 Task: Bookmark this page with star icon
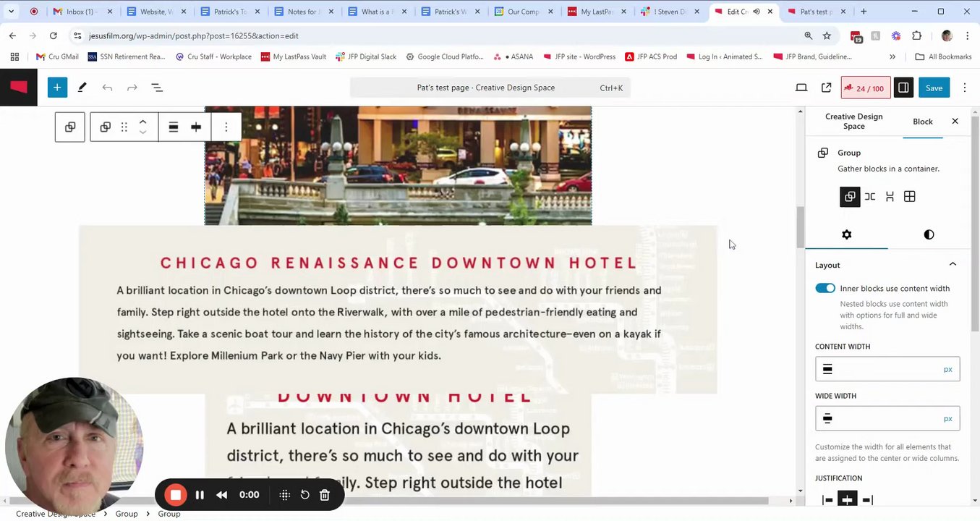(827, 35)
